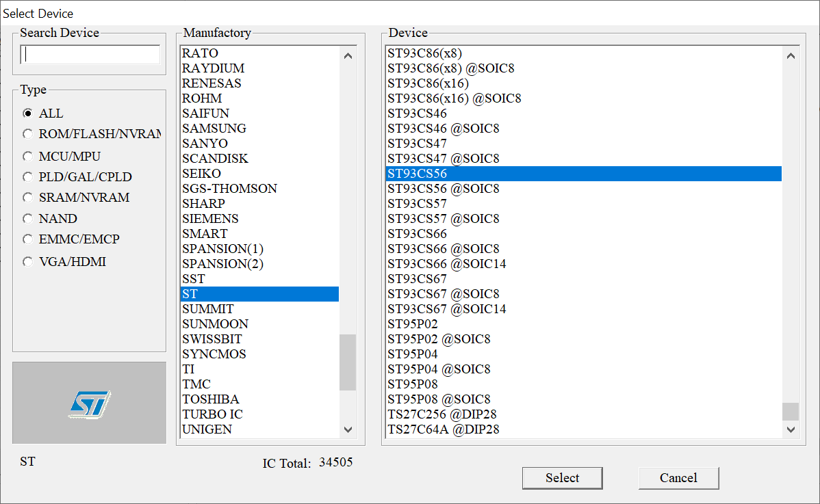Screen dimensions: 820x504
Task: Select device ST93CS56 @SOIC8
Action: 584,189
